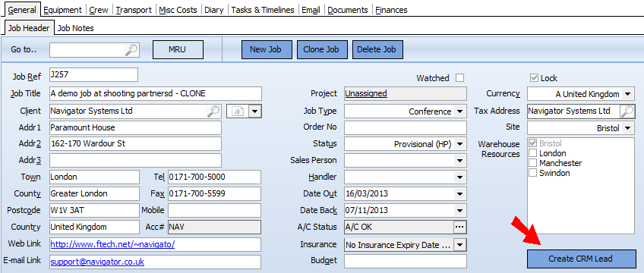Click the County field Greater London

pos(94,193)
